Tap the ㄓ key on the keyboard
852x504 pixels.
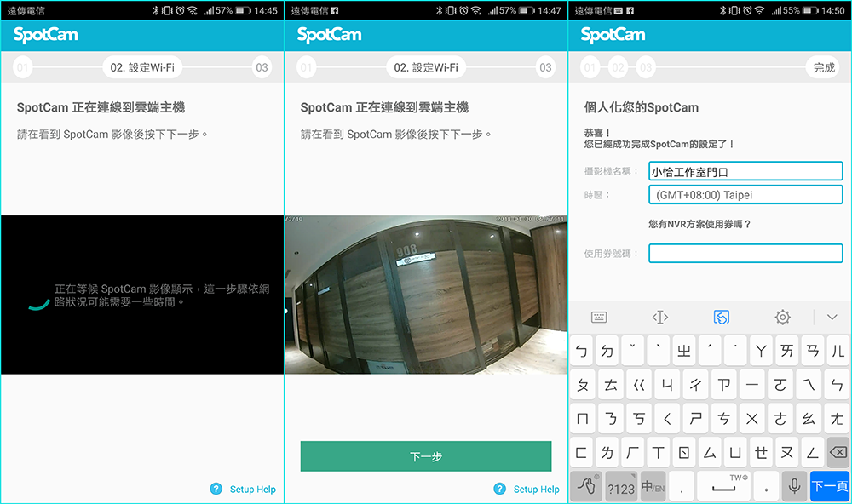684,351
